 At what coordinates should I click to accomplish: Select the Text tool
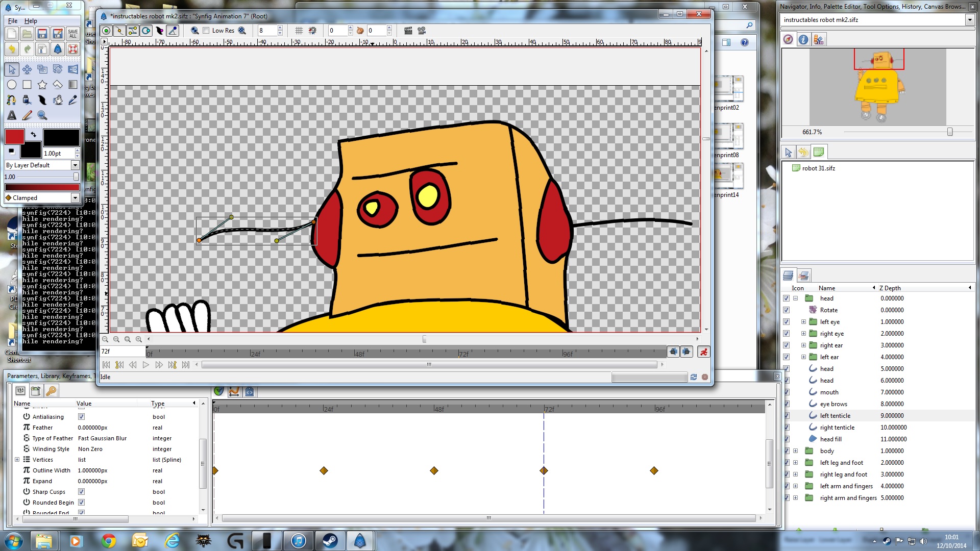[12, 115]
